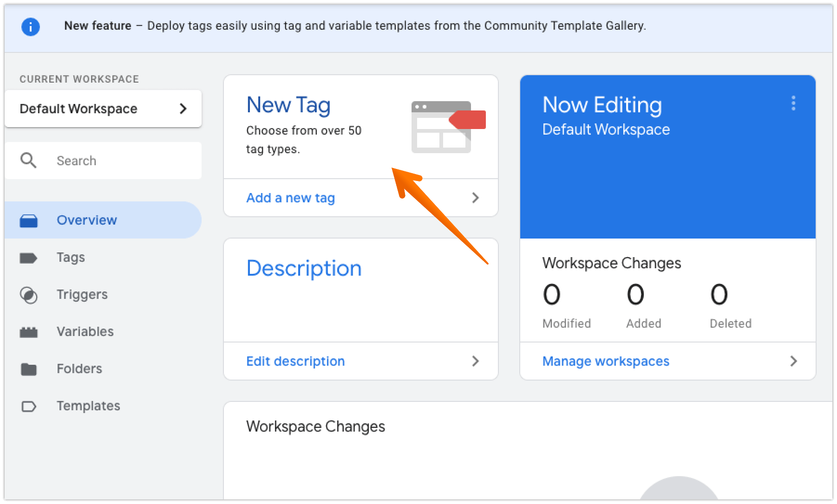Image resolution: width=837 pixels, height=504 pixels.
Task: Open Folders in sidebar
Action: tap(103, 369)
